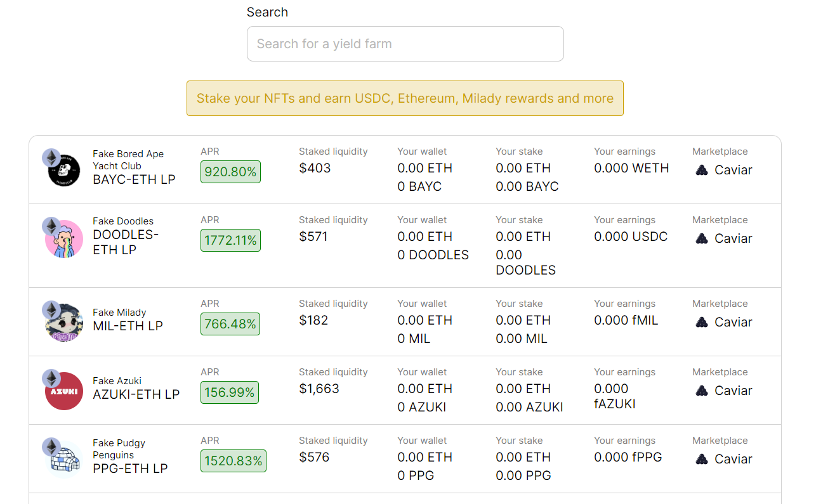Image resolution: width=816 pixels, height=504 pixels.
Task: Click the Fake Milady title
Action: [119, 313]
